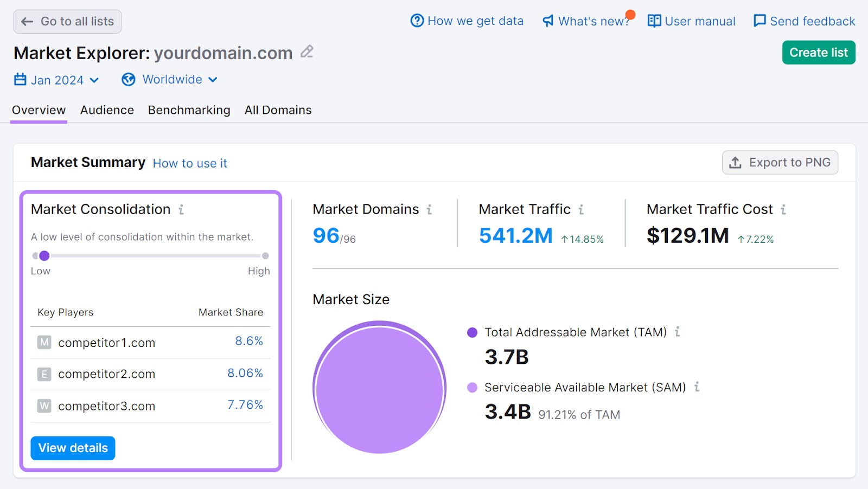The width and height of the screenshot is (868, 489).
Task: Click the Send feedback chat icon
Action: 759,20
